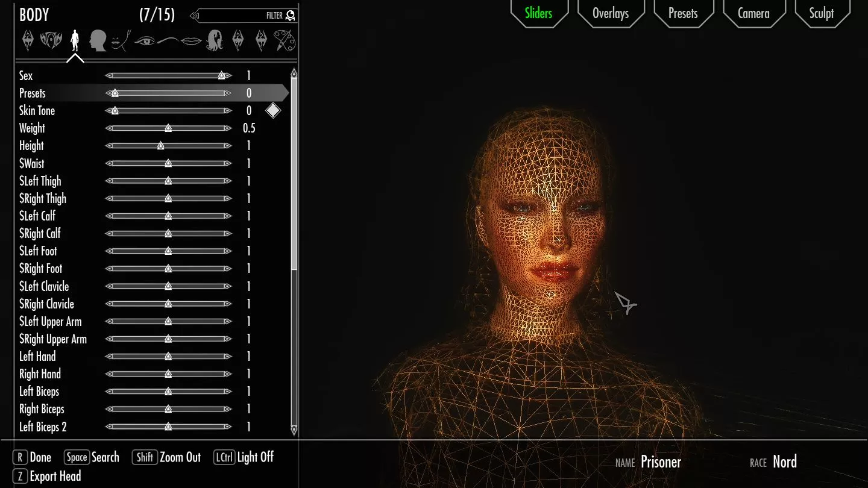
Task: Click the Prisoner name field
Action: [661, 462]
